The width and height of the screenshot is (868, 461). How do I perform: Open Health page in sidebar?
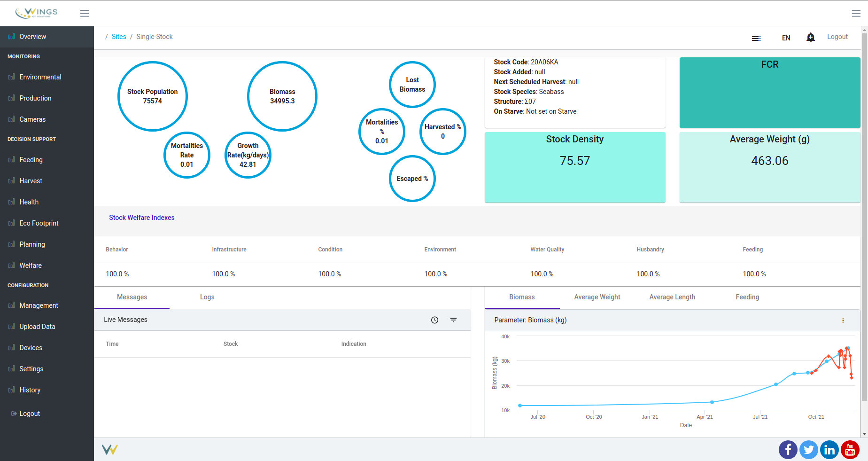(x=47, y=202)
